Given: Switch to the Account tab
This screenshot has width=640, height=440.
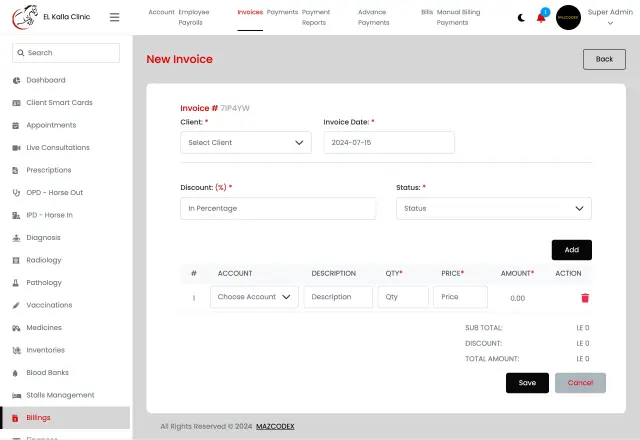Looking at the screenshot, I should point(161,12).
